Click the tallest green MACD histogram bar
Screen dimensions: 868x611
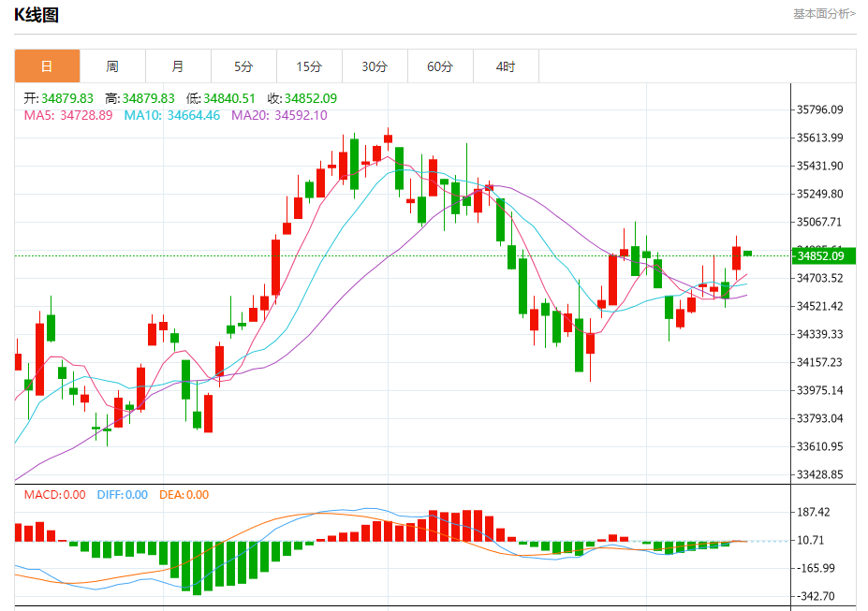(x=197, y=568)
